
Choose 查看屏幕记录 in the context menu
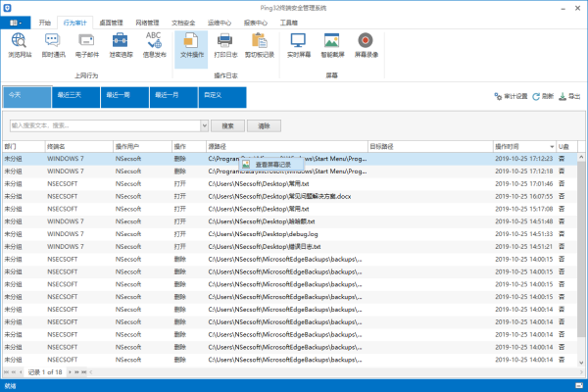click(271, 165)
